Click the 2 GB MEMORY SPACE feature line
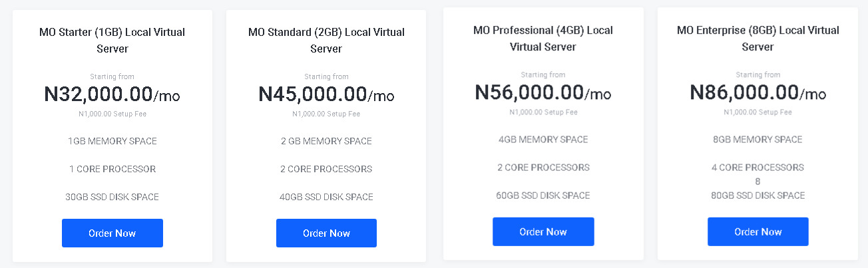 click(326, 141)
